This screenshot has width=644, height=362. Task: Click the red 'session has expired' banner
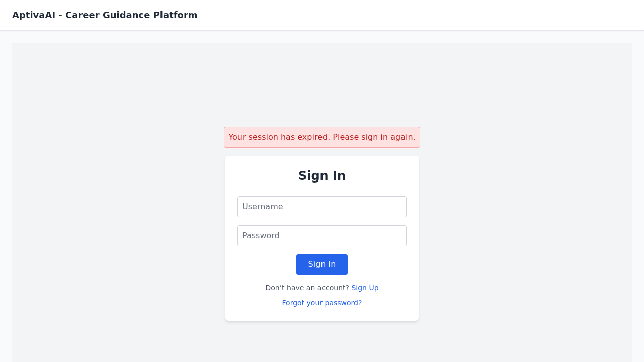pyautogui.click(x=322, y=137)
